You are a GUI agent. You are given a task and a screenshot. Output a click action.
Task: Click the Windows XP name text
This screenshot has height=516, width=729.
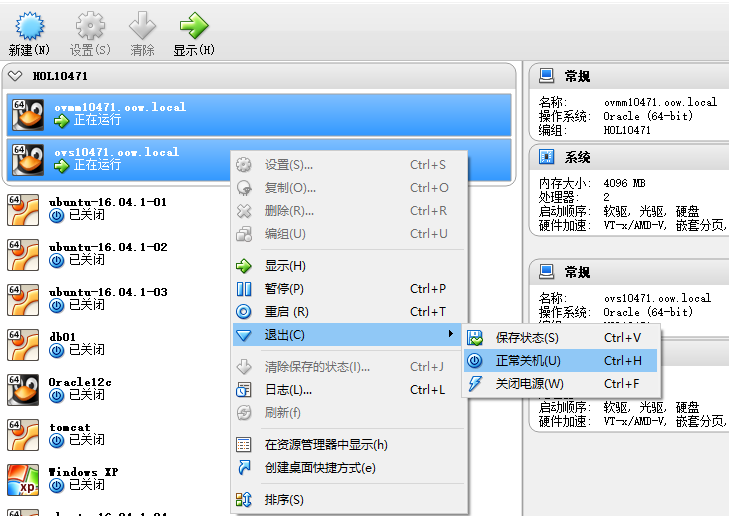point(83,472)
